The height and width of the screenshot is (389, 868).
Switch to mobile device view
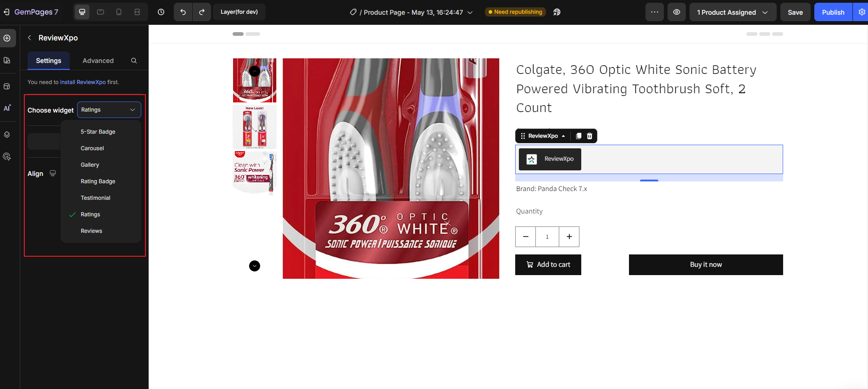(119, 12)
